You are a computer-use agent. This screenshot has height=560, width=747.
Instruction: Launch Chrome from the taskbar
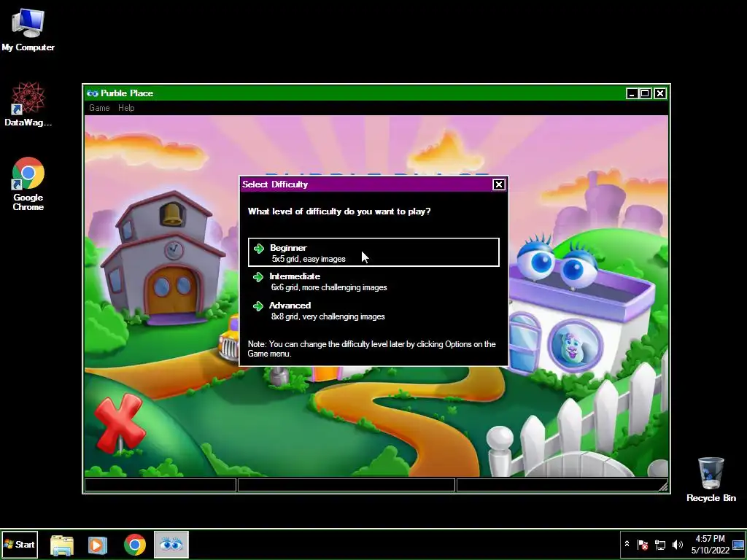click(135, 545)
